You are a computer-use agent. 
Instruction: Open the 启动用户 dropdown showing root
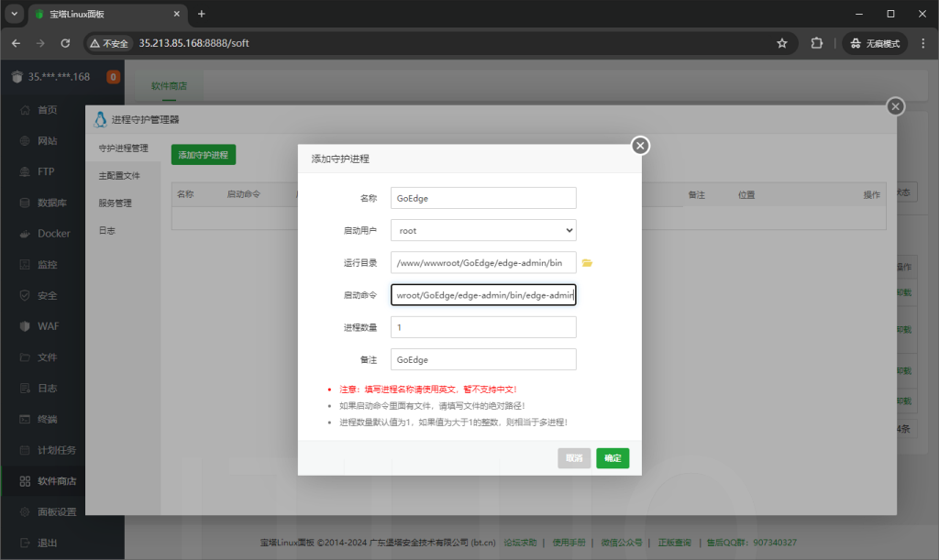pos(483,230)
